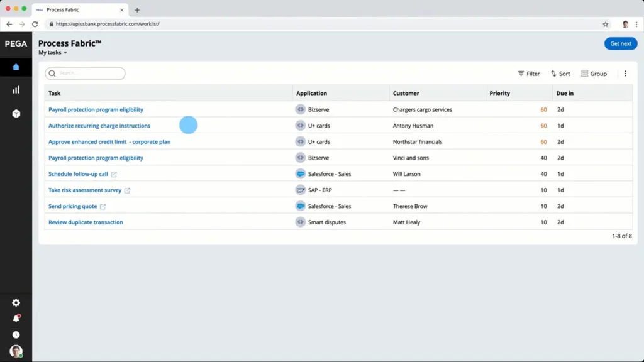Click the Smart disputes application name
The width and height of the screenshot is (644, 362).
(x=327, y=222)
